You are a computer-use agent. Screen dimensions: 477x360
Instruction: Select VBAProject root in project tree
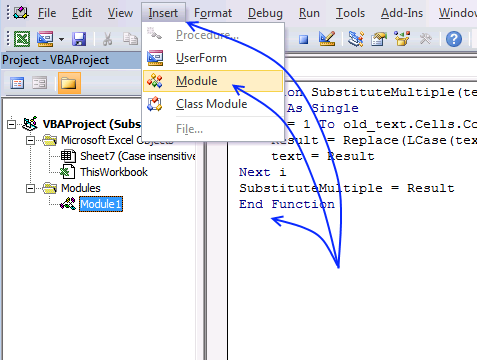[x=92, y=124]
